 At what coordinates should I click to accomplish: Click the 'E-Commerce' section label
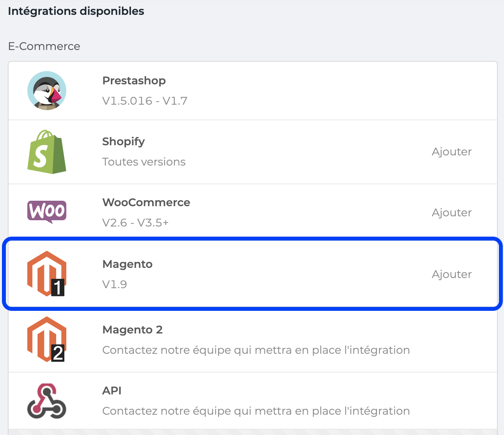coord(44,46)
